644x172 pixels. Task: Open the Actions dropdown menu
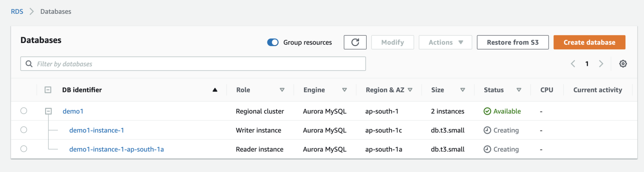coord(445,42)
